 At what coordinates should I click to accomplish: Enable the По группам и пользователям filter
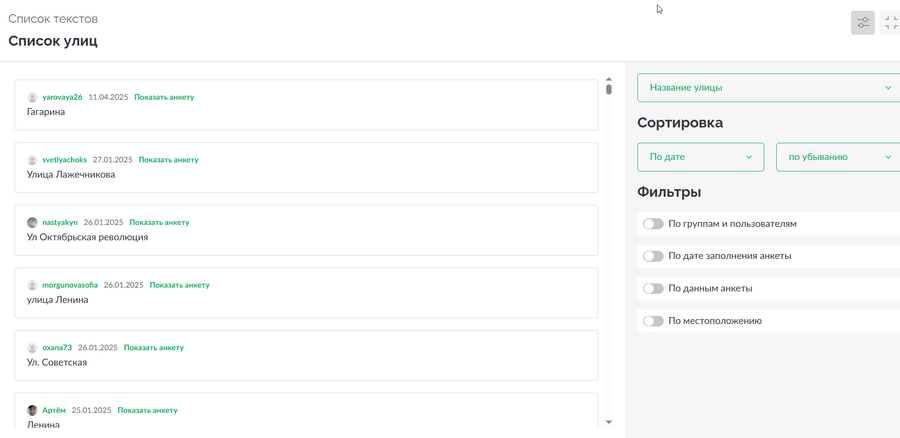[653, 224]
